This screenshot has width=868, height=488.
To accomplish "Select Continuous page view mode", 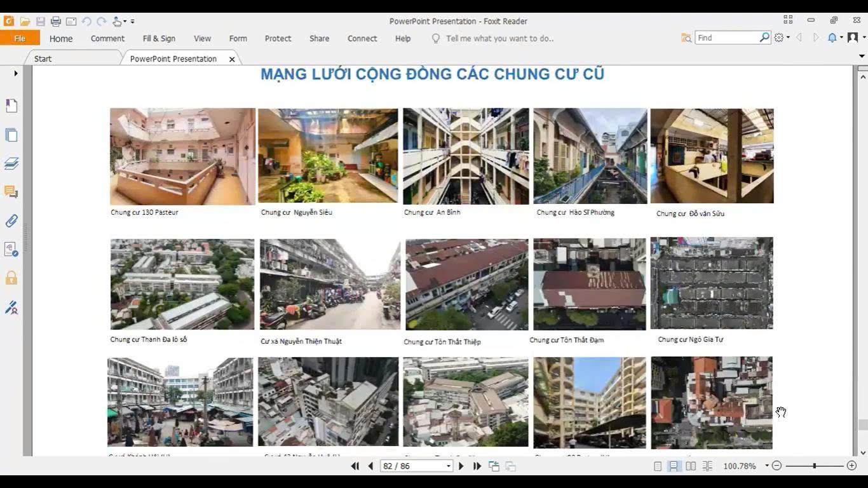I will (x=674, y=466).
